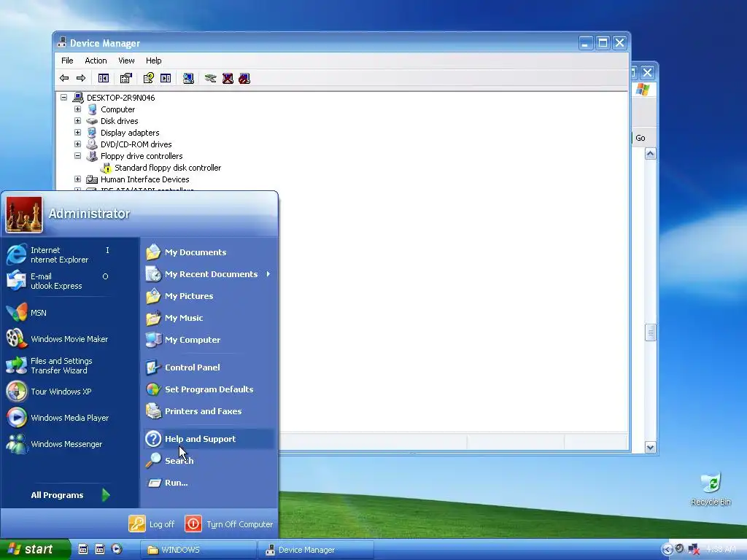Expand the Disk drives node
The height and width of the screenshot is (560, 747).
click(77, 120)
